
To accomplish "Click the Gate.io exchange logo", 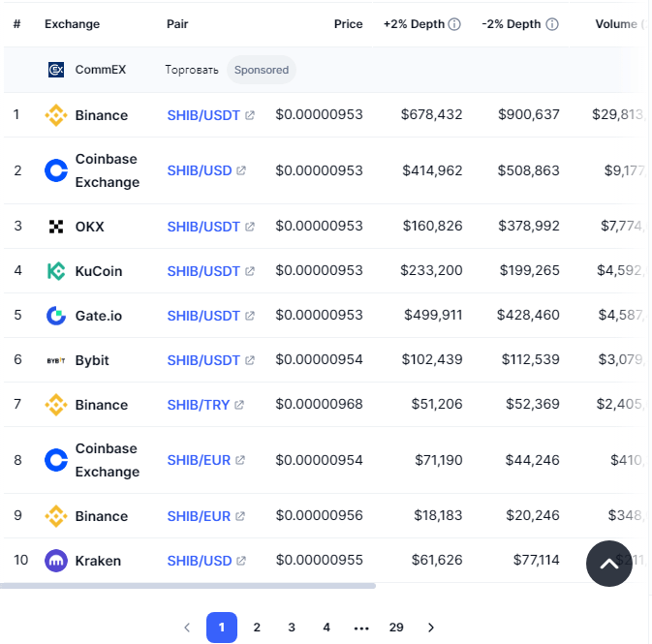I will pyautogui.click(x=56, y=316).
